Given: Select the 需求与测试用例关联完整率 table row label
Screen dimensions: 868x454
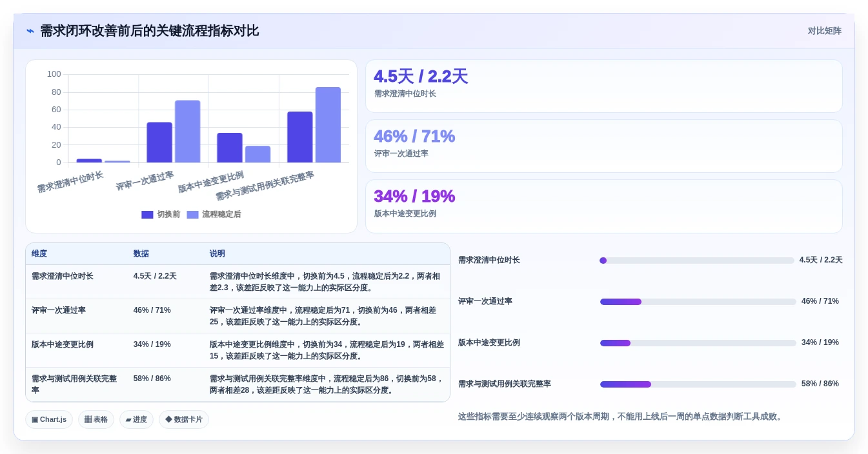Looking at the screenshot, I should point(74,384).
